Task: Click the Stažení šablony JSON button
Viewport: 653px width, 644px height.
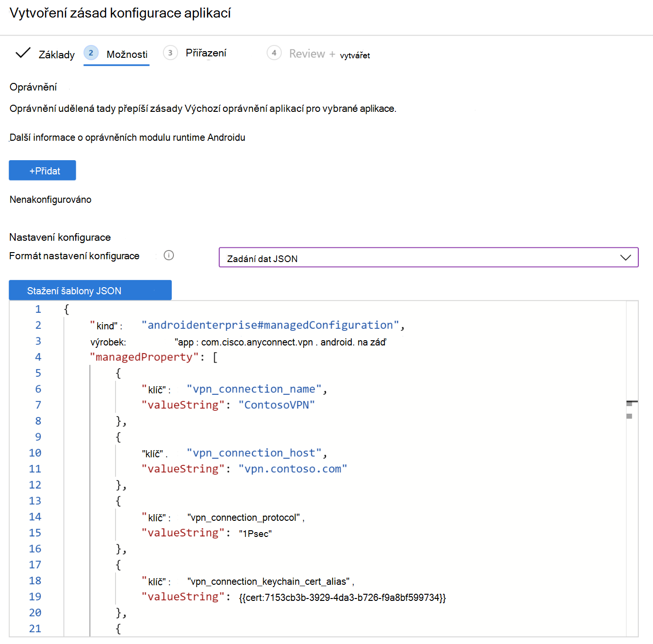Action: [90, 290]
